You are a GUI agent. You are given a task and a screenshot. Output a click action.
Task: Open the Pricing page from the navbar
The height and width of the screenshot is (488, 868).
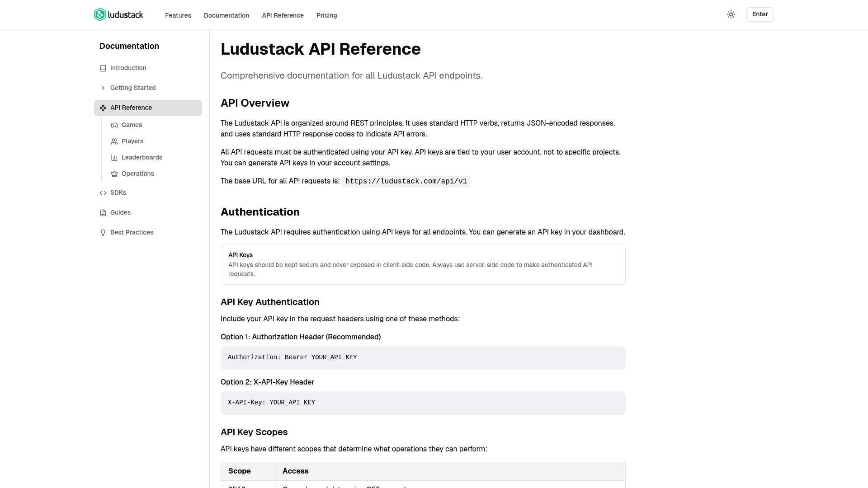pyautogui.click(x=326, y=15)
